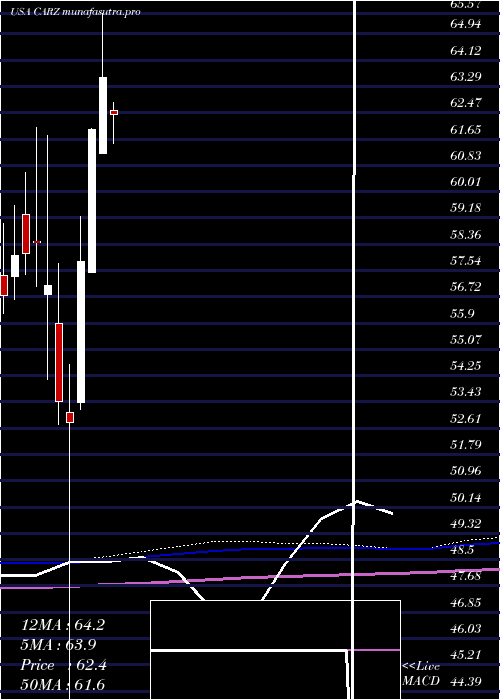The height and width of the screenshot is (700, 500).
Task: Click the 51.79 price axis label
Action: [466, 445]
